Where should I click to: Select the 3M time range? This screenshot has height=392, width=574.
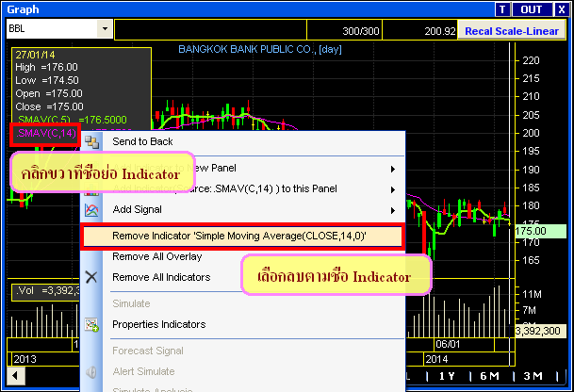(533, 376)
